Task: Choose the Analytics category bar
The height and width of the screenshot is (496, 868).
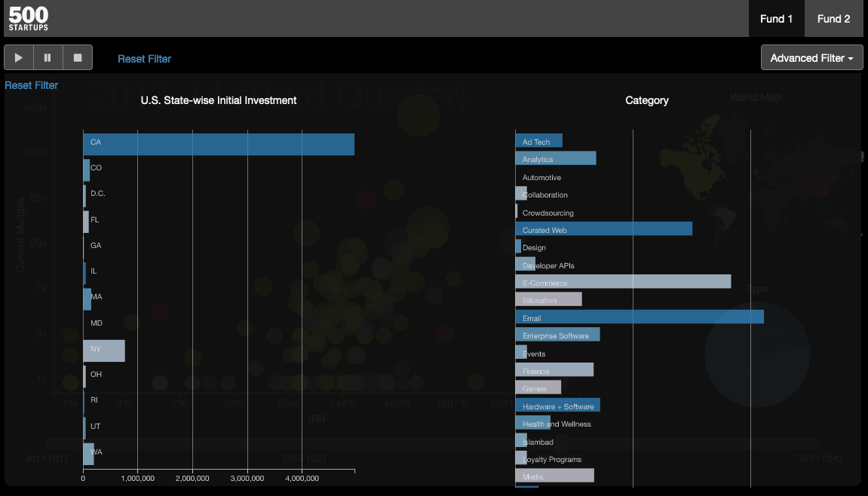Action: tap(556, 158)
